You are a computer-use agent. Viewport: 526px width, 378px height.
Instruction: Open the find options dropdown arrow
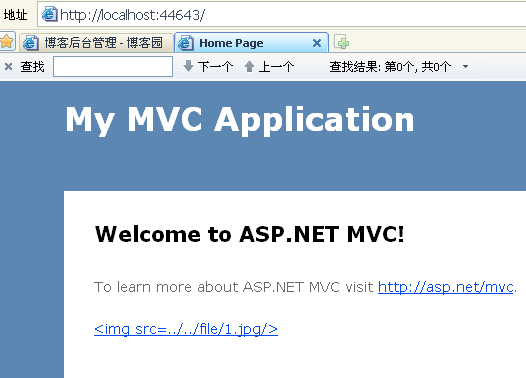tap(465, 66)
